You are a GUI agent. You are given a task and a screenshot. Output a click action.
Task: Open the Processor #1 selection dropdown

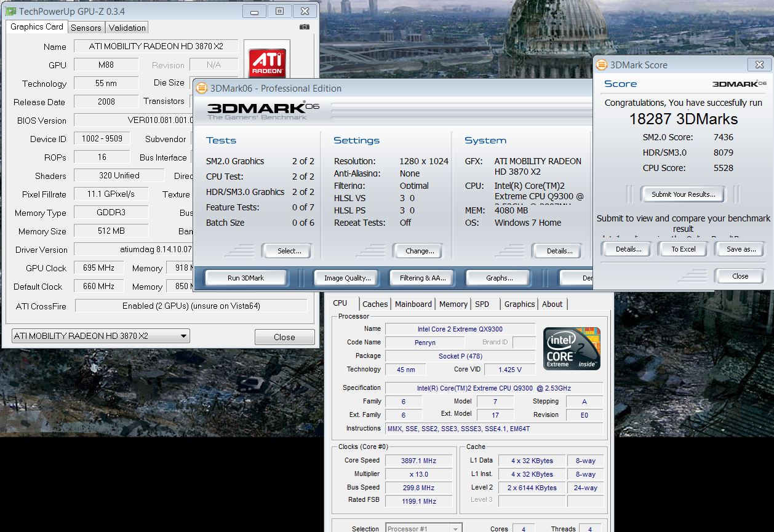pos(424,528)
